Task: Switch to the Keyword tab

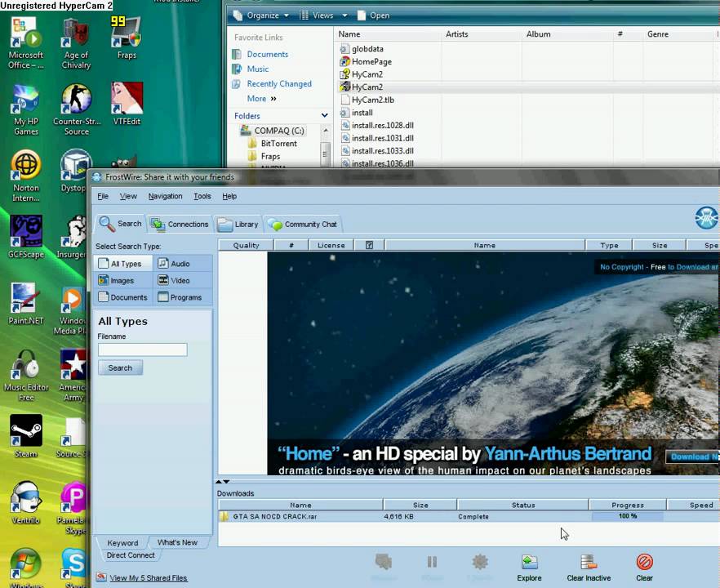Action: click(122, 542)
